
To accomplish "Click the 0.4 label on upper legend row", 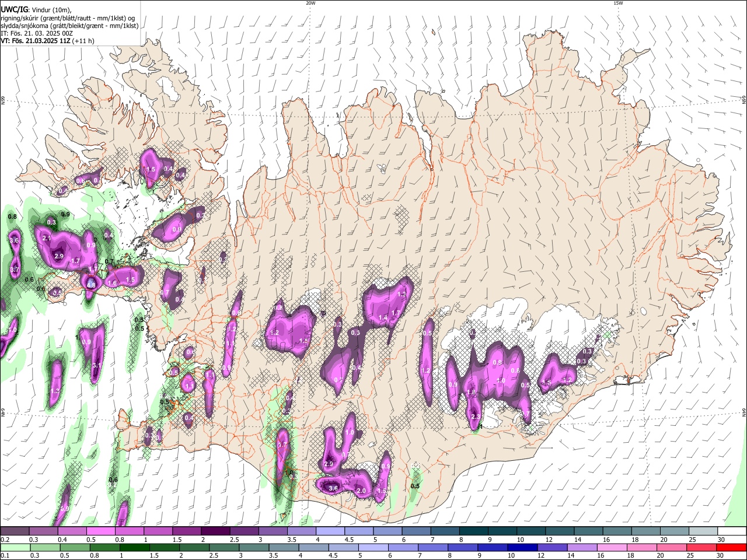I will (62, 540).
